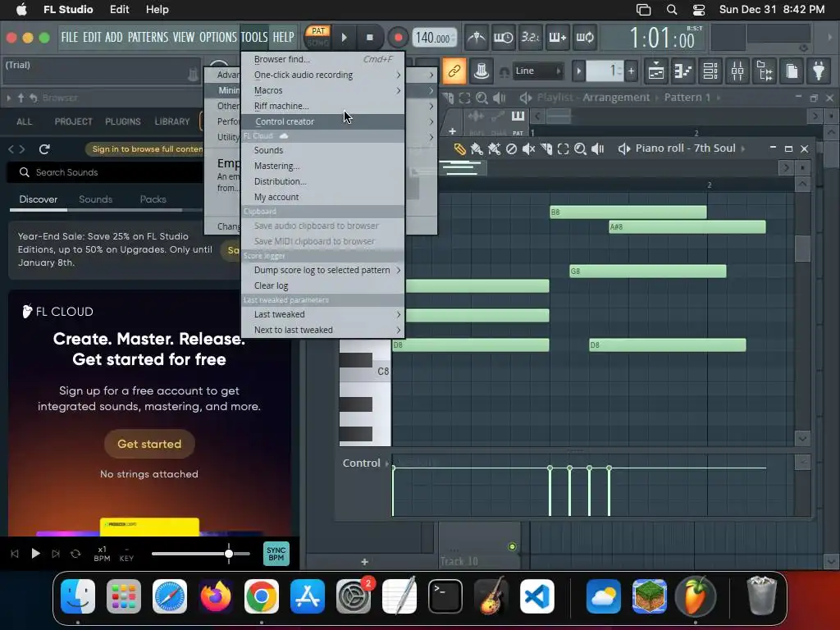Enable overdub note blending icon
The image size is (840, 630).
[x=558, y=38]
